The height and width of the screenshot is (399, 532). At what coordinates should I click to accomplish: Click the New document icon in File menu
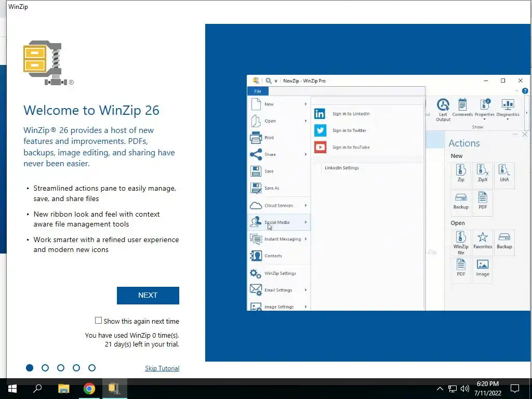point(256,104)
